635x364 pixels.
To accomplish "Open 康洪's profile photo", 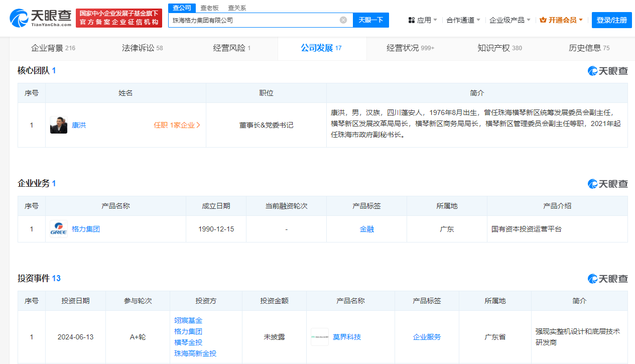I will click(59, 125).
